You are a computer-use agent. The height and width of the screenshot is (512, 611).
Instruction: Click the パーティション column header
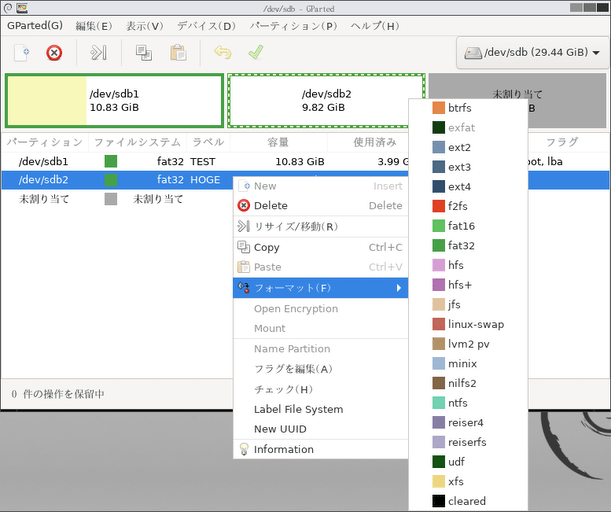pos(45,142)
